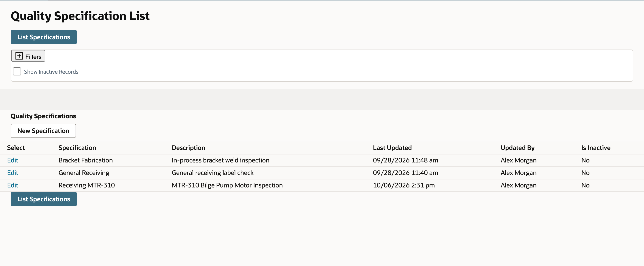Edit the Receiving MTR-310 specification
This screenshot has height=266, width=644.
(x=13, y=185)
